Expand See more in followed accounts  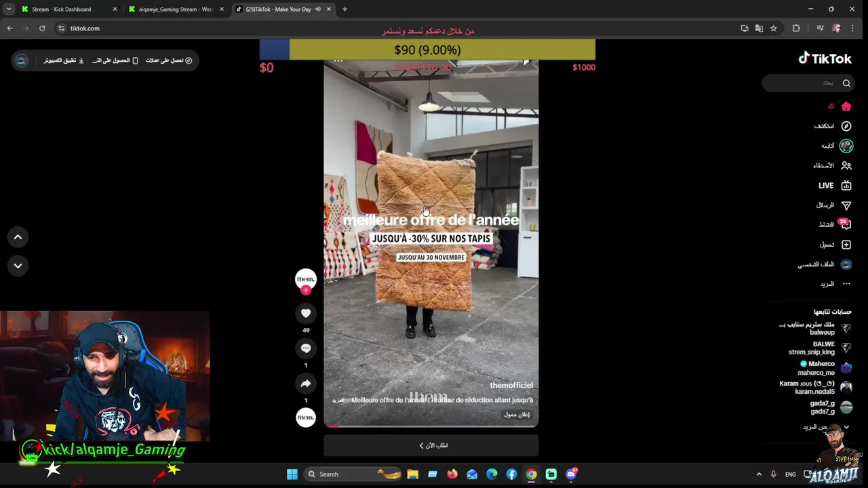825,427
